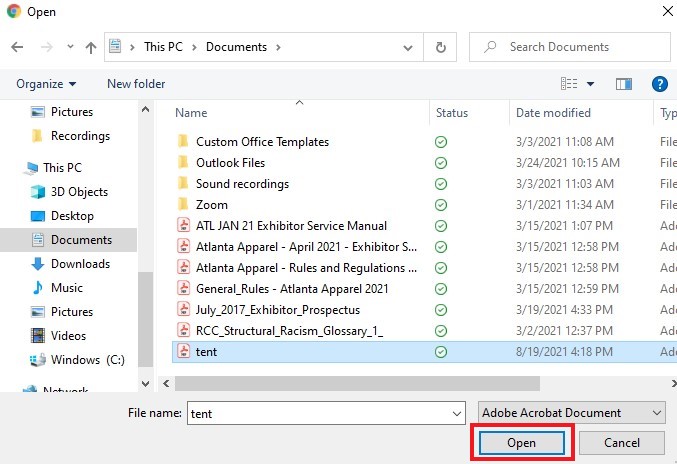Open 3D Objects in the sidebar
The width and height of the screenshot is (677, 464).
pos(79,192)
